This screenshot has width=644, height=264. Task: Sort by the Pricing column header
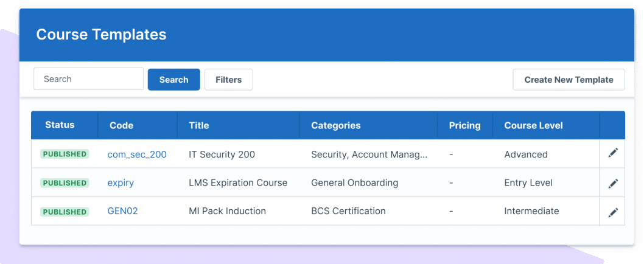(x=465, y=125)
